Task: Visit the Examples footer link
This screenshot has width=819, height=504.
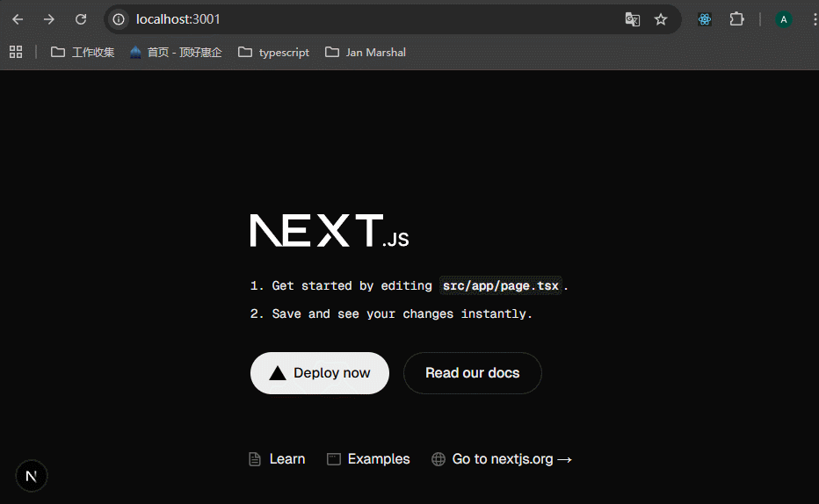Action: pyautogui.click(x=368, y=459)
